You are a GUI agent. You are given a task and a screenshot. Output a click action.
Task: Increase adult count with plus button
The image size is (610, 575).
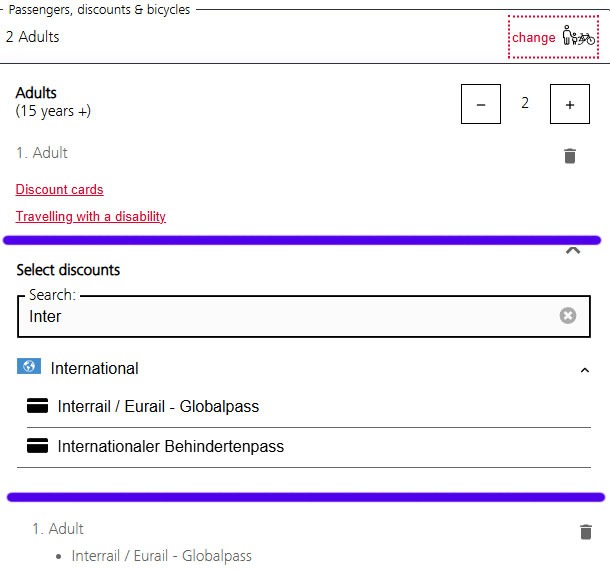pyautogui.click(x=570, y=104)
